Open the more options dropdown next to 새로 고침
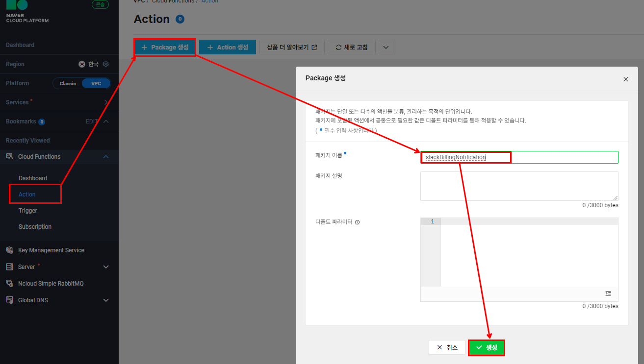 click(386, 48)
